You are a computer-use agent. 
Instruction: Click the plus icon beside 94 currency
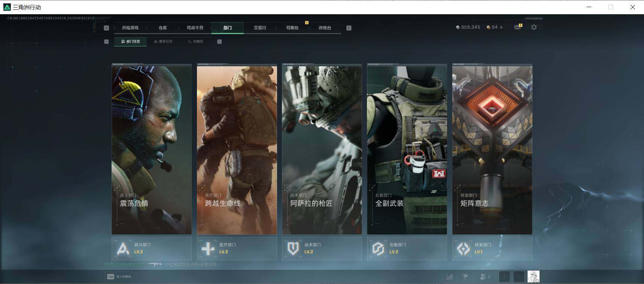[501, 27]
